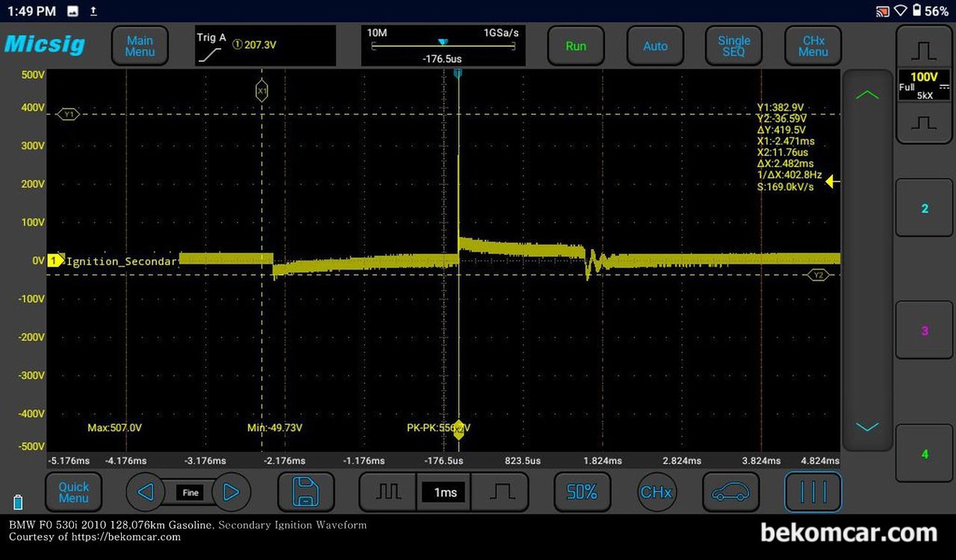This screenshot has height=560, width=956.
Task: Open the trigger settings showing Trig A
Action: click(x=265, y=46)
